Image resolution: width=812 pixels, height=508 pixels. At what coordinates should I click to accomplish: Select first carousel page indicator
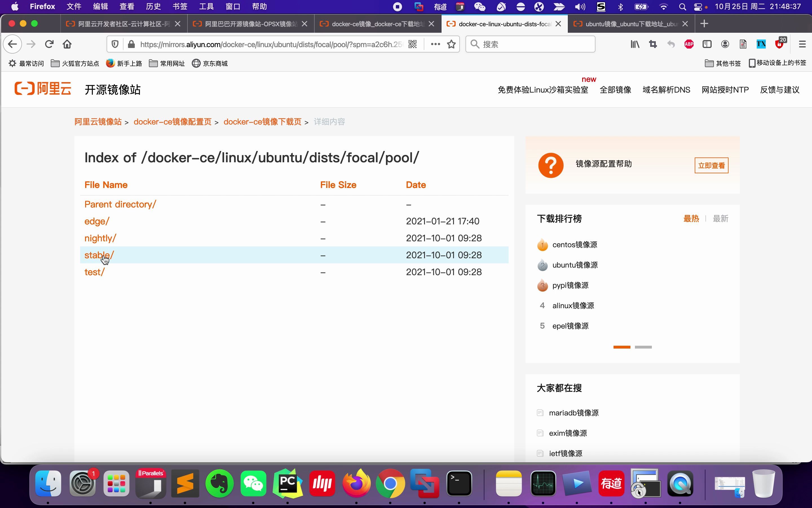(622, 347)
